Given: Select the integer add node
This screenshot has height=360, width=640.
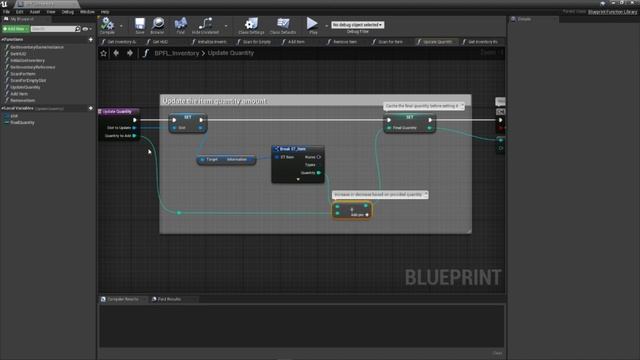Looking at the screenshot, I should tap(352, 211).
